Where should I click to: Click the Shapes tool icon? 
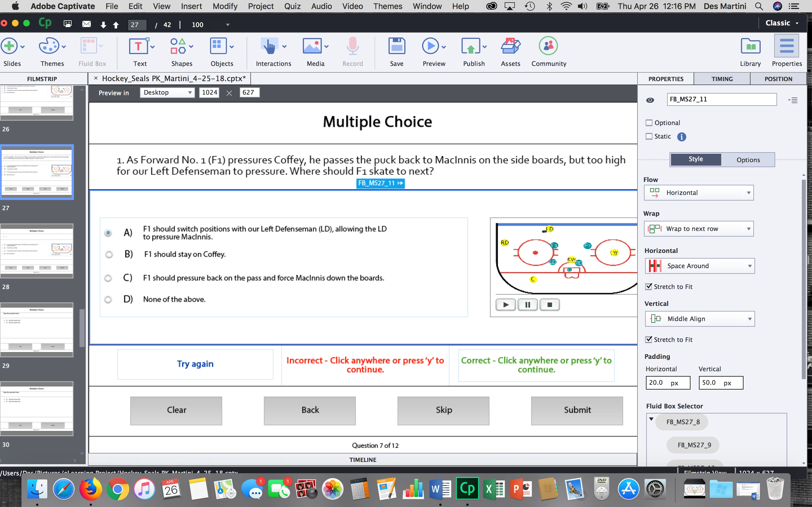tap(178, 46)
